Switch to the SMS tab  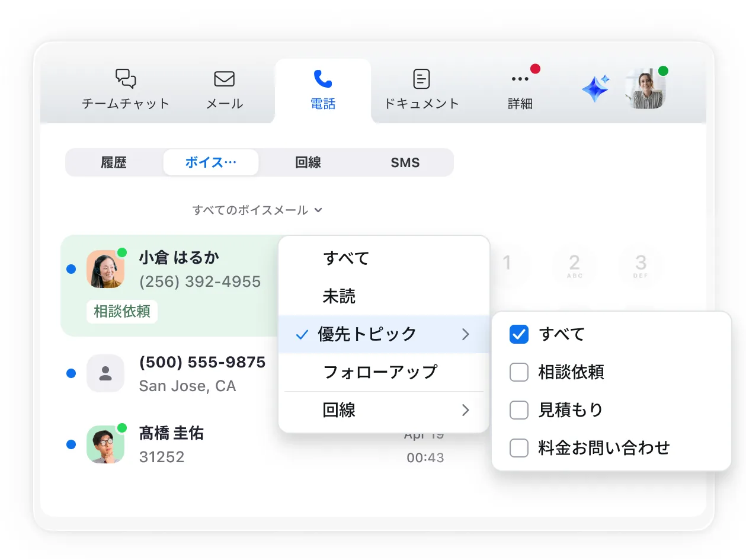[x=405, y=162]
